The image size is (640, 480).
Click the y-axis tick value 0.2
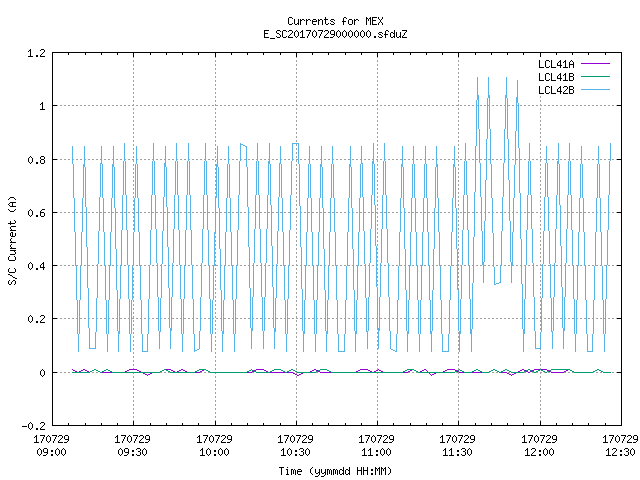click(36, 319)
